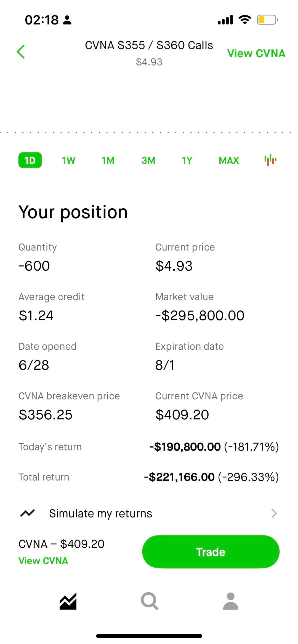Tap the Wi-Fi status icon
Image resolution: width=298 pixels, height=644 pixels.
pos(244,20)
